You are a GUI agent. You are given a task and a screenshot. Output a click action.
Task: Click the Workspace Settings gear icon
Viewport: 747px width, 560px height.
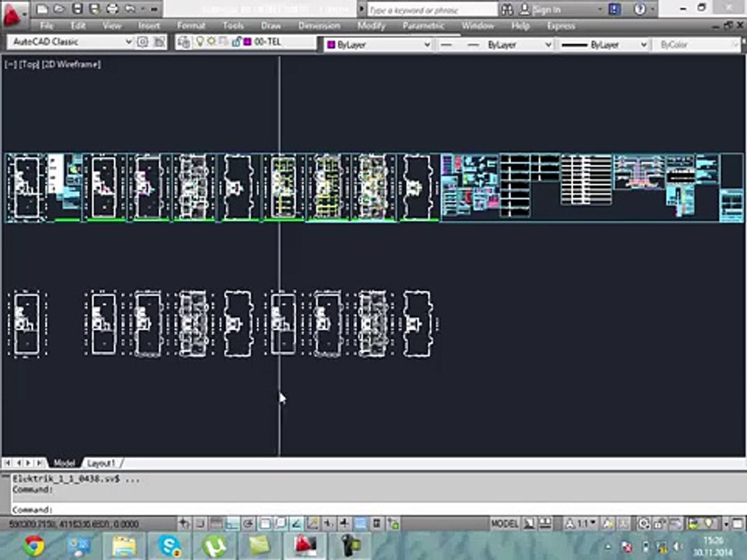click(142, 42)
